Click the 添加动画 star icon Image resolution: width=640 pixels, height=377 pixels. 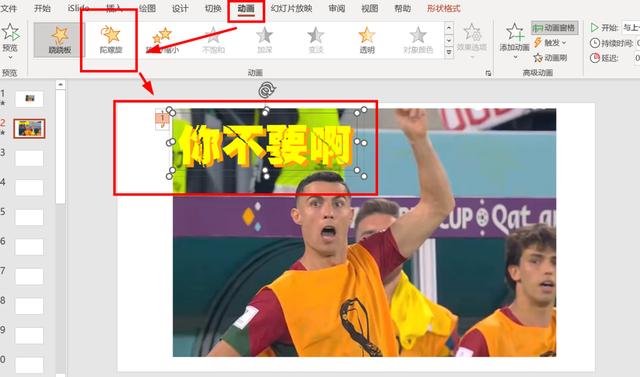(514, 32)
